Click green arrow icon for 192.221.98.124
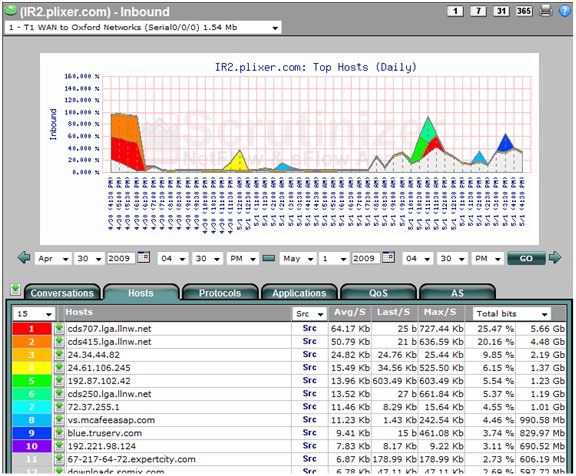This screenshot has width=576, height=476. point(59,446)
